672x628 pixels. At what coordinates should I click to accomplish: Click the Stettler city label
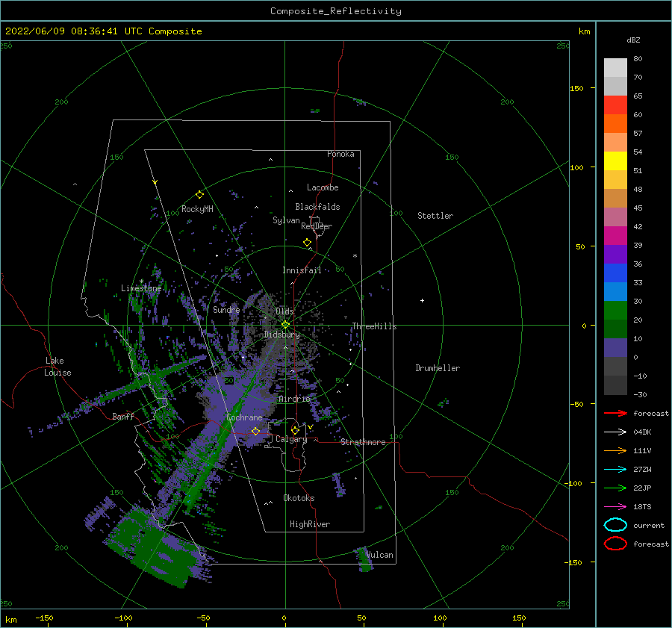pos(435,216)
